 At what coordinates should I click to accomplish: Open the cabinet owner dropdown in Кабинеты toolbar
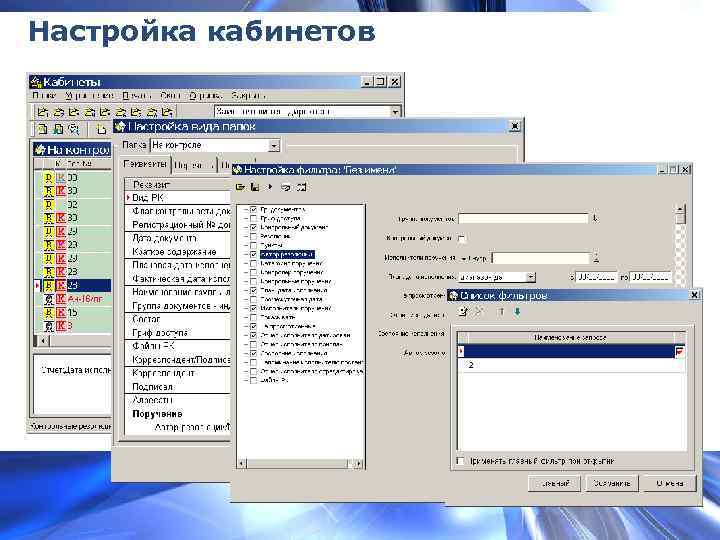click(395, 112)
